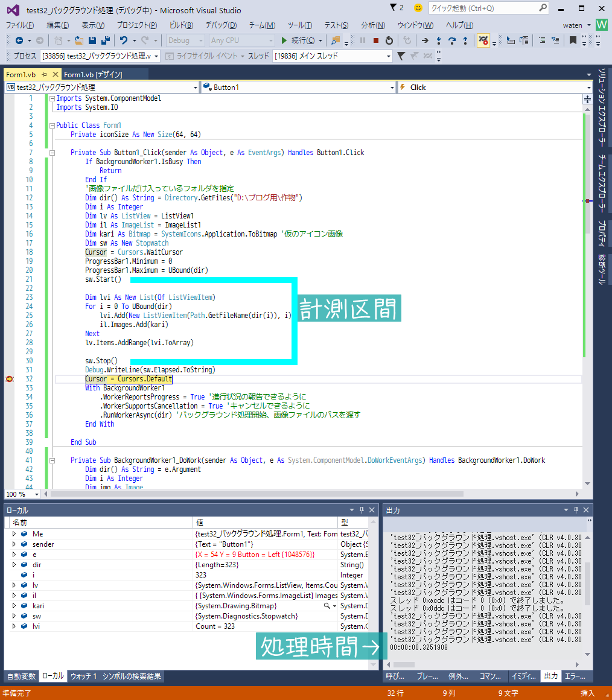Screen dimensions: 612x700
Task: Step into the current line
Action: (x=438, y=41)
